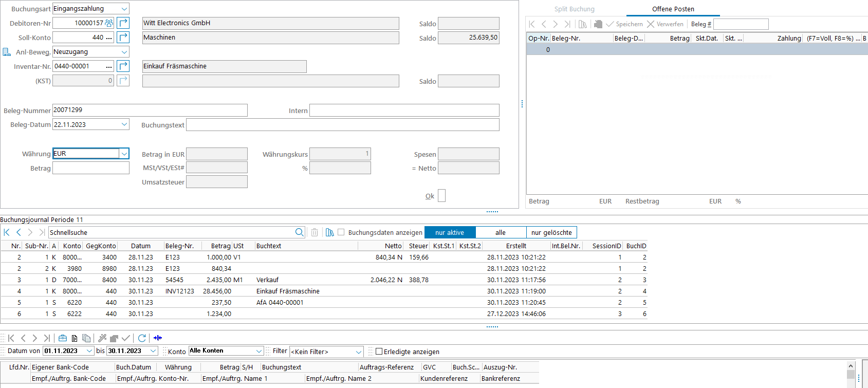
Task: Tick the Ok checkbox
Action: [441, 196]
